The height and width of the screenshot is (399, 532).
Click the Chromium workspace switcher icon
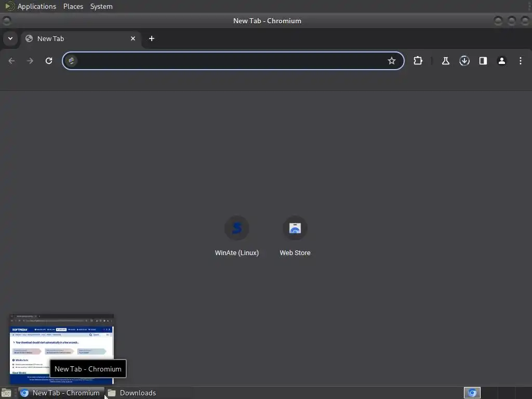472,393
